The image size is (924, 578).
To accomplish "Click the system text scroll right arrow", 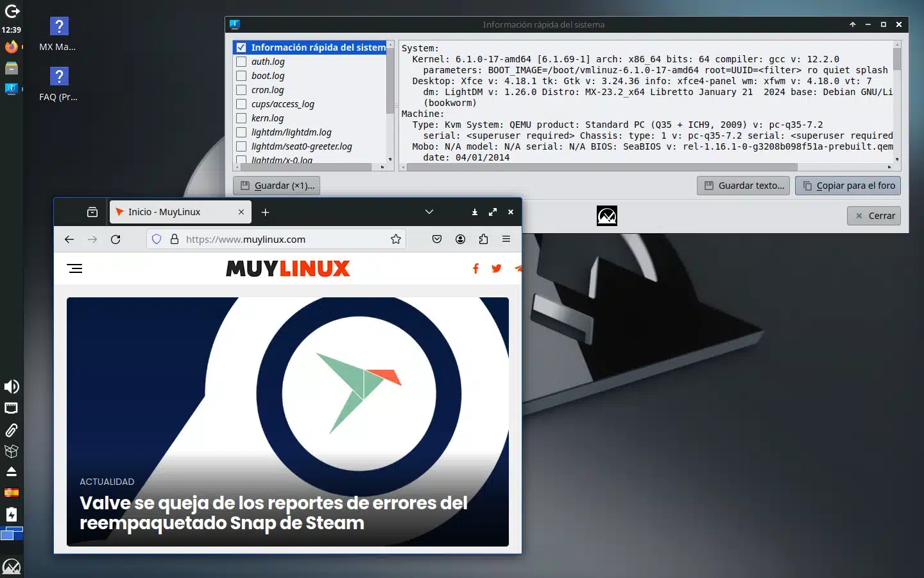I will point(889,167).
